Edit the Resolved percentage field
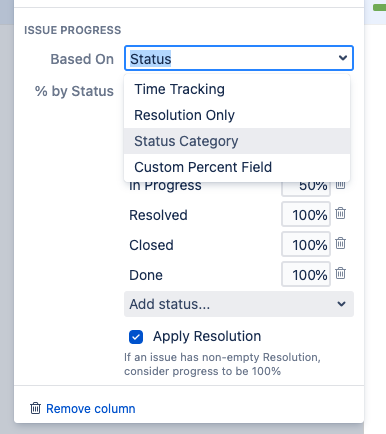 coord(306,214)
